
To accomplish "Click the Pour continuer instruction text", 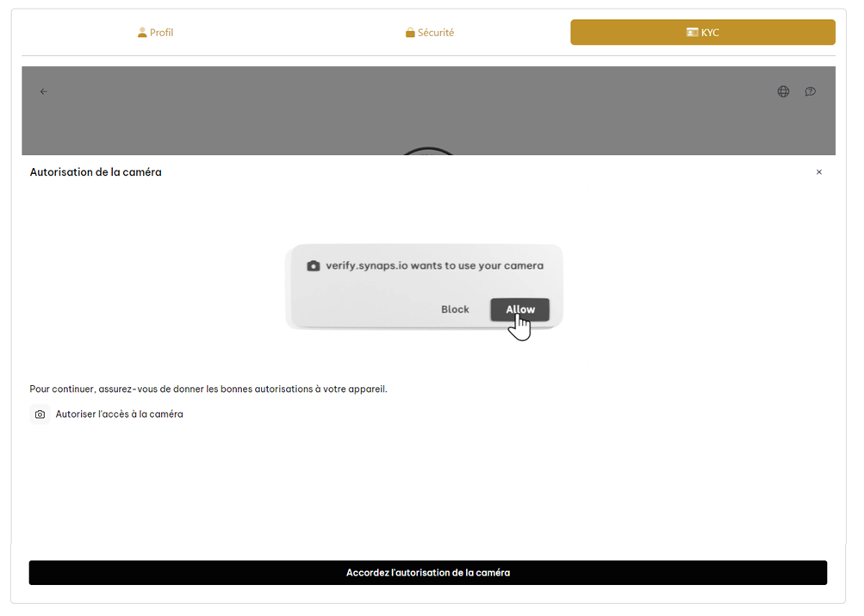I will 208,389.
